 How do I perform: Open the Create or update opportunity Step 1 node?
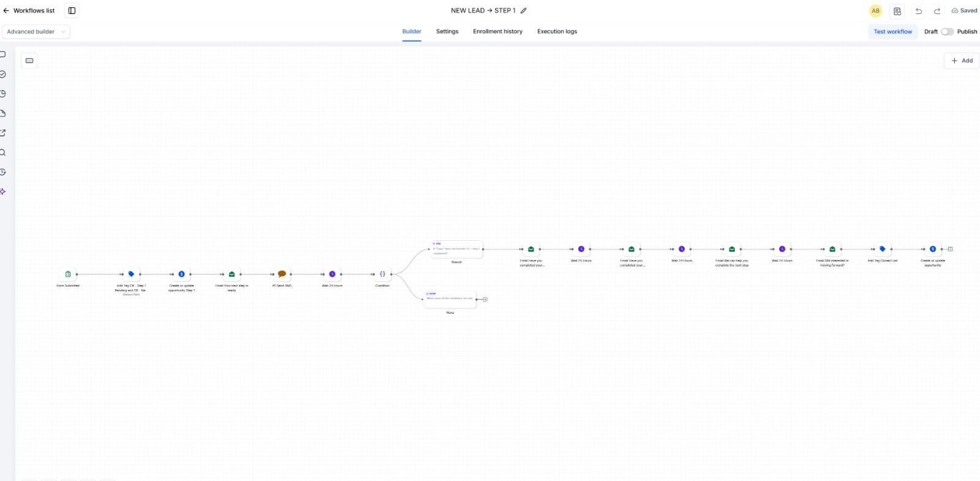(181, 274)
